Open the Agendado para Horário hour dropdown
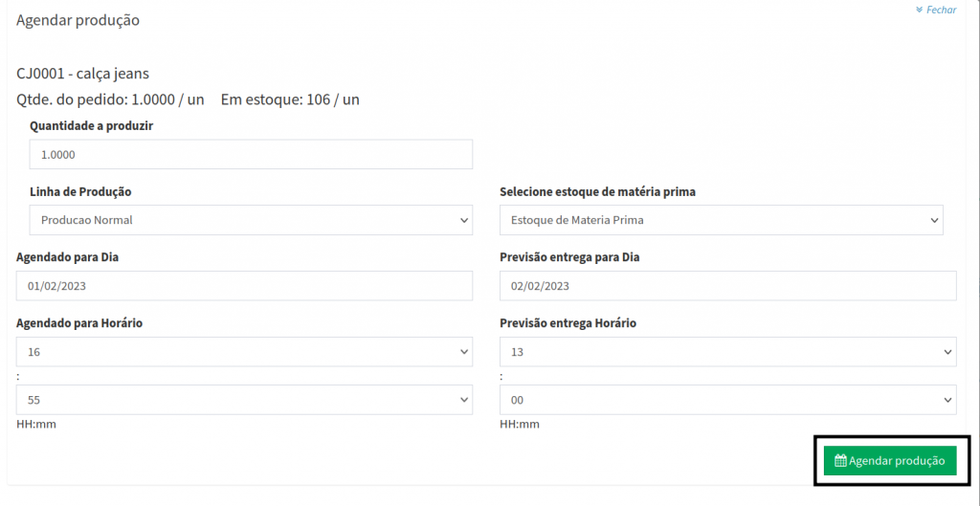 coord(244,352)
